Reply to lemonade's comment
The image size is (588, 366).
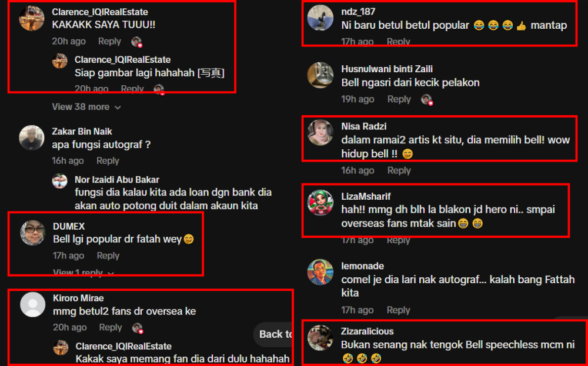click(x=398, y=310)
